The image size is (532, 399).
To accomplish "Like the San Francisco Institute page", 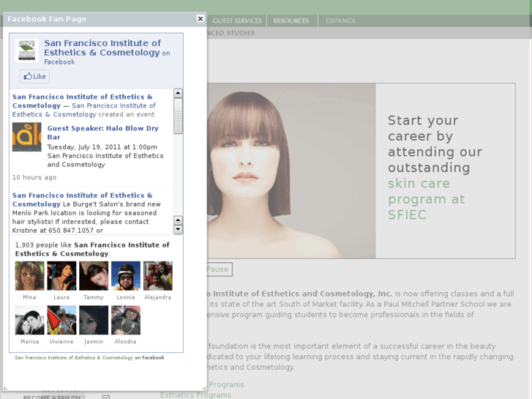I will pos(34,76).
